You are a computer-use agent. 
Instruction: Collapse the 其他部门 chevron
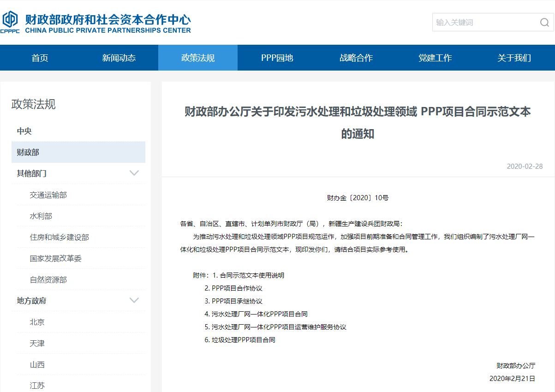(134, 173)
